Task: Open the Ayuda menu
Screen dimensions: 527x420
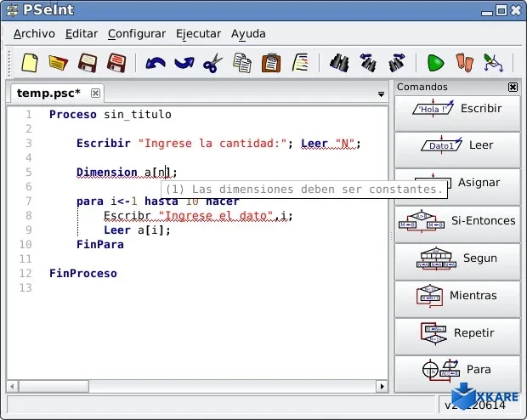Action: click(x=248, y=34)
